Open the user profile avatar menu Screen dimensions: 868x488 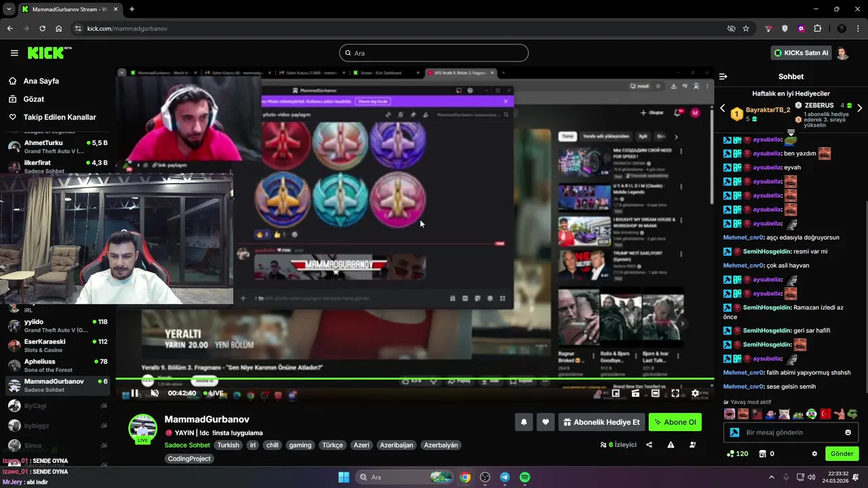(843, 53)
